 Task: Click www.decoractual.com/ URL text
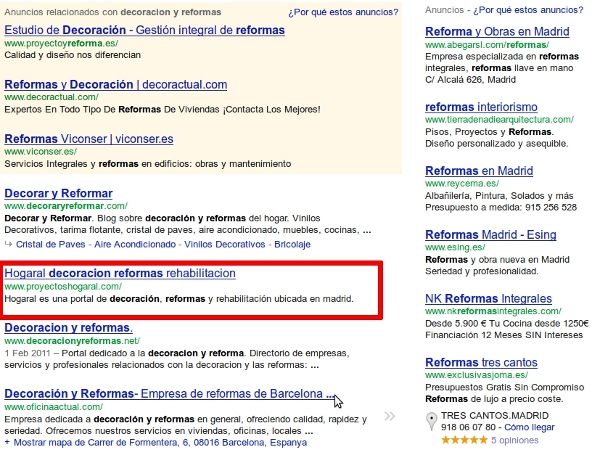pos(51,97)
